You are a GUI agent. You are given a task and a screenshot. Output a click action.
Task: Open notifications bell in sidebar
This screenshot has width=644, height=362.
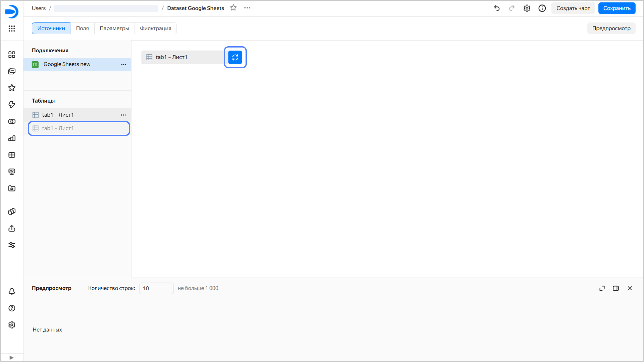click(12, 291)
